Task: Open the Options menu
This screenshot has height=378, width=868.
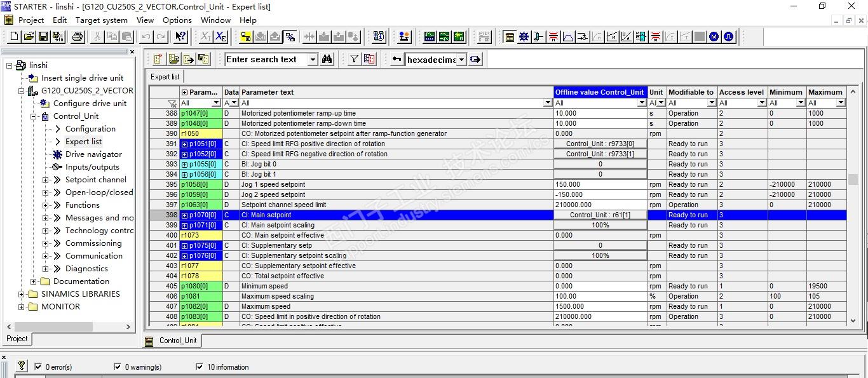Action: (177, 20)
